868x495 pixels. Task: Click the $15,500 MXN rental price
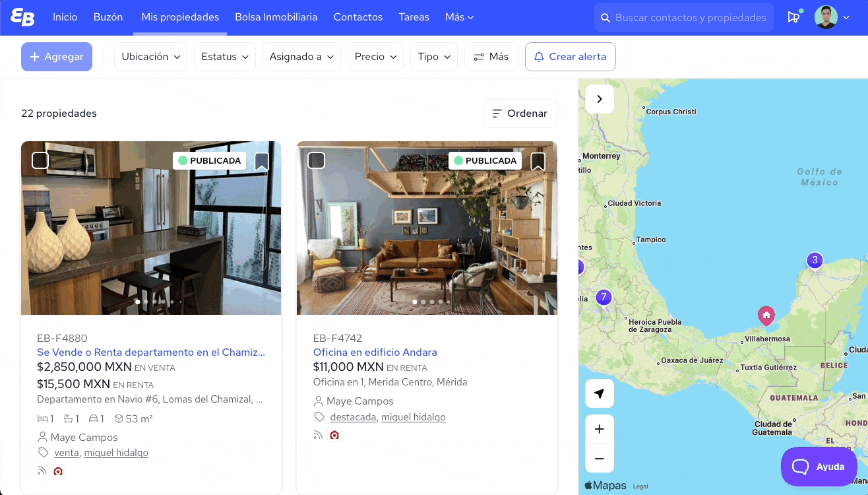tap(73, 384)
